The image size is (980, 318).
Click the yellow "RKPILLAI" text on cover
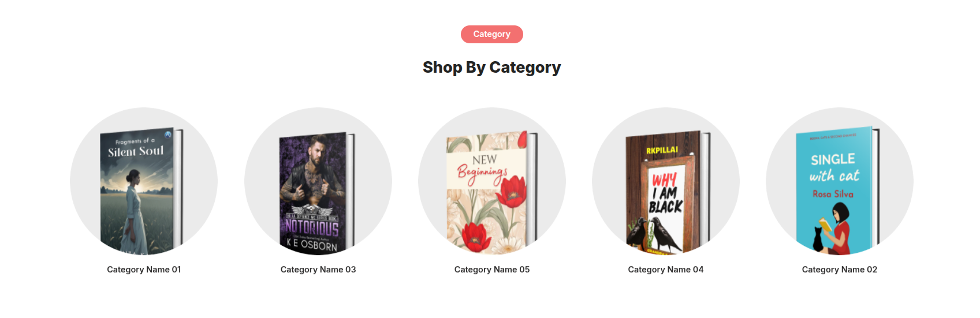coord(662,150)
